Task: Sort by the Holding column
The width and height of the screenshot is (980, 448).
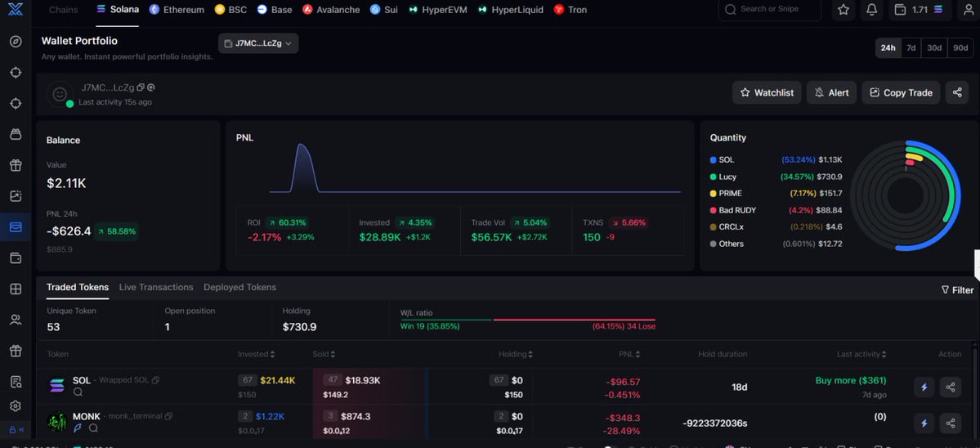Action: (x=516, y=354)
